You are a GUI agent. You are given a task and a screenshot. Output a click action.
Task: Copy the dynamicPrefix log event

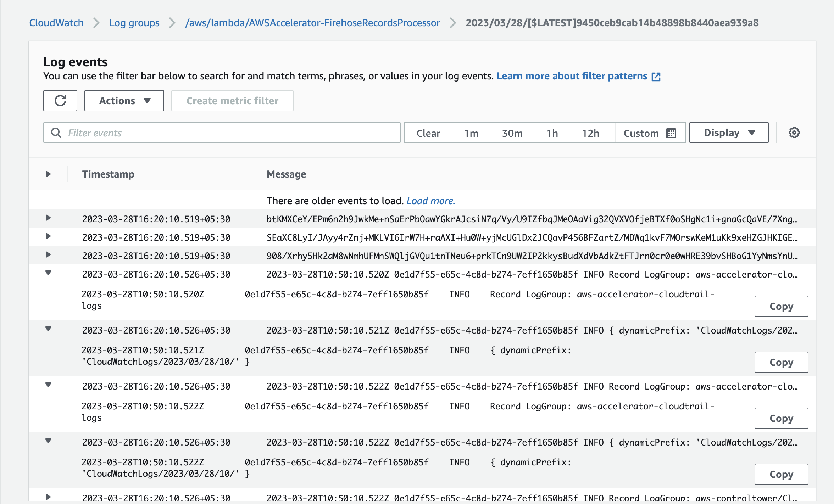pyautogui.click(x=781, y=362)
